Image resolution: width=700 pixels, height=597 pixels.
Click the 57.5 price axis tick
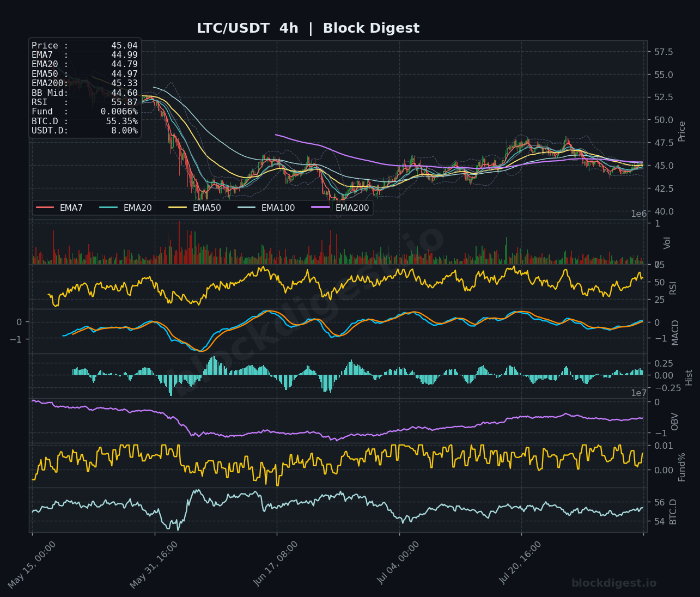click(x=663, y=52)
